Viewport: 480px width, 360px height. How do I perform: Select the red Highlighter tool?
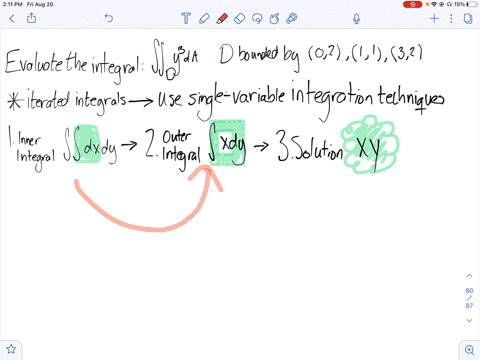click(x=222, y=18)
